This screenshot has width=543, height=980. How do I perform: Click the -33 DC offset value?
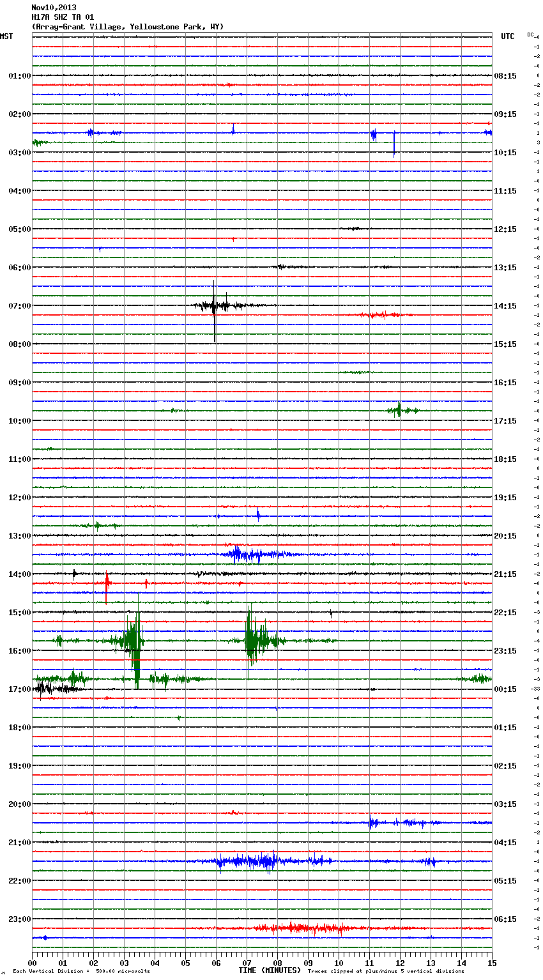535,689
